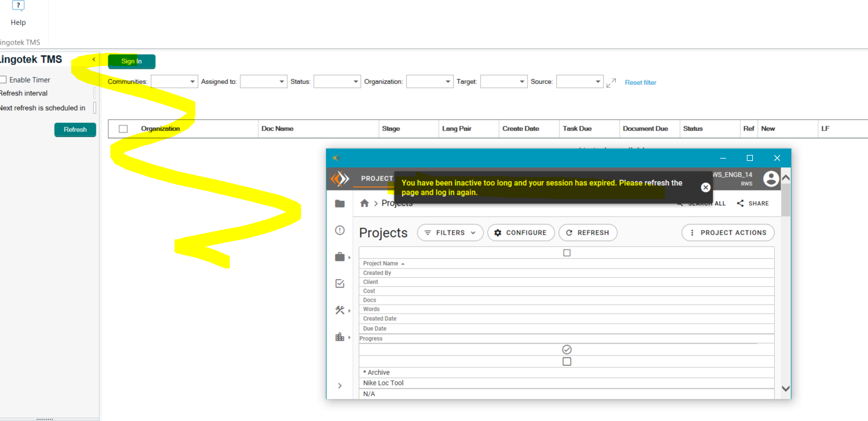Tick the checkbox above Project Name header
Image resolution: width=868 pixels, height=421 pixels.
pyautogui.click(x=566, y=253)
